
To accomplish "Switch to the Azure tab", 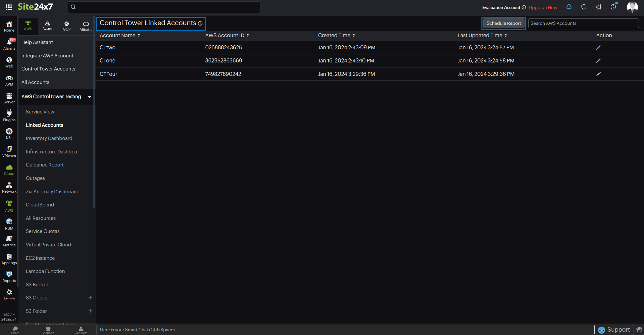I will 47,26.
